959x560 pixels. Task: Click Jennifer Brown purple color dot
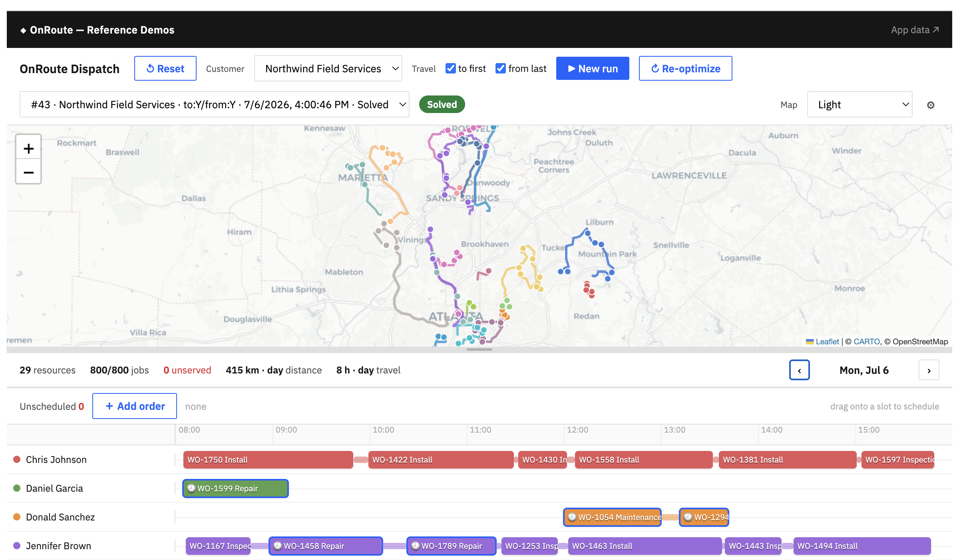17,546
